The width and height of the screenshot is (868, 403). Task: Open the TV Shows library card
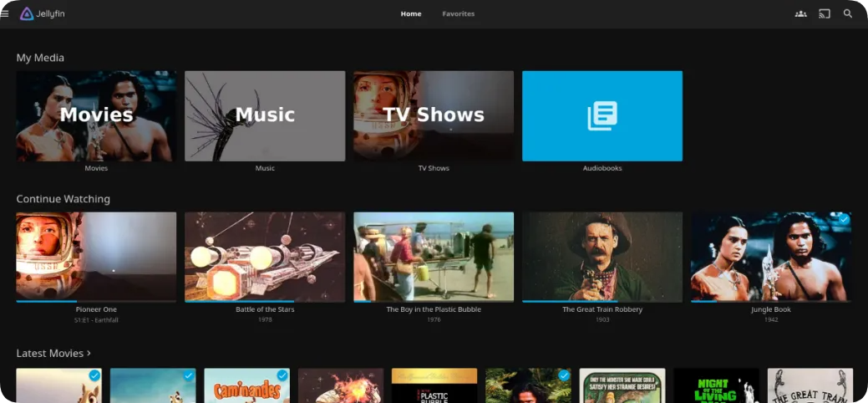coord(433,115)
